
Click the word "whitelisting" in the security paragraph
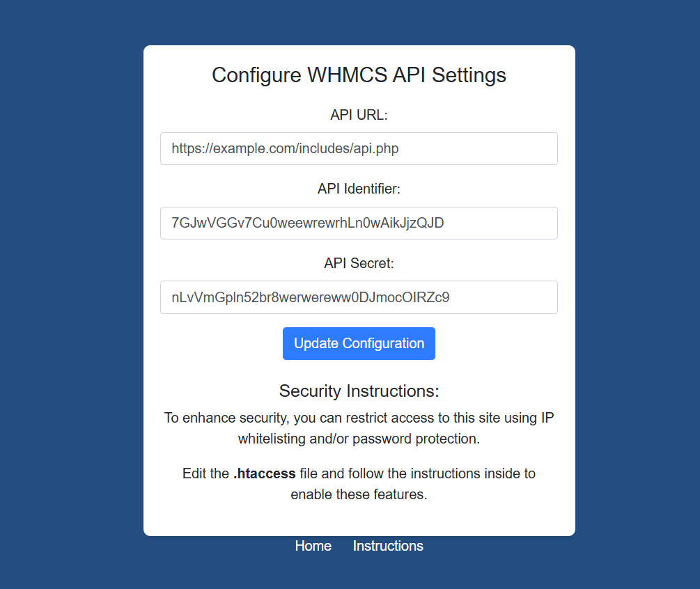(x=274, y=439)
